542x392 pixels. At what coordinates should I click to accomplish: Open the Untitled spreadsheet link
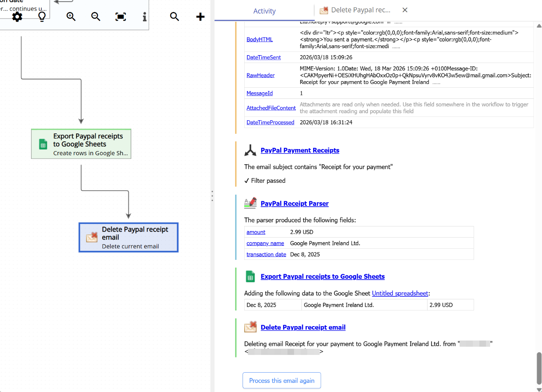click(400, 293)
